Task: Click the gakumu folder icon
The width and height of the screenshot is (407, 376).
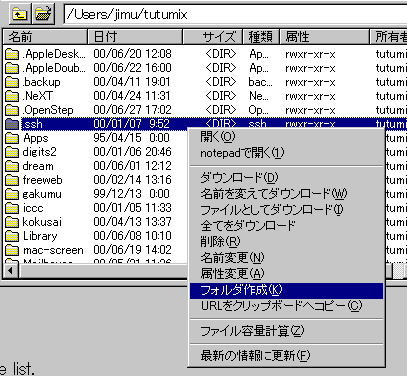Action: pos(12,194)
